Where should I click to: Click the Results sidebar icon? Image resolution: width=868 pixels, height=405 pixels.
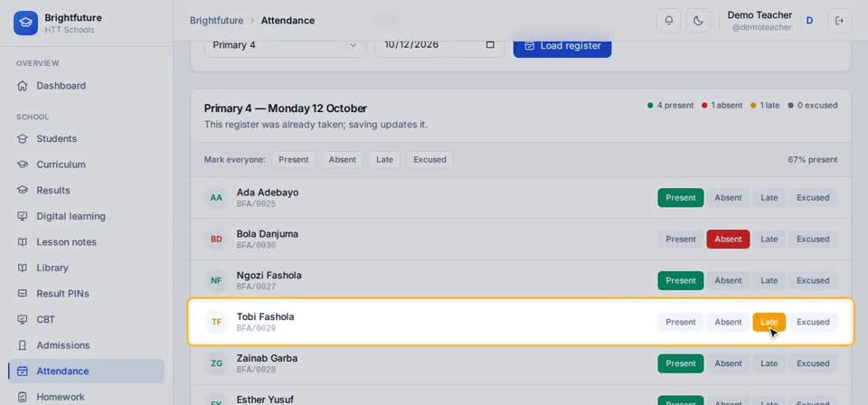coord(22,191)
